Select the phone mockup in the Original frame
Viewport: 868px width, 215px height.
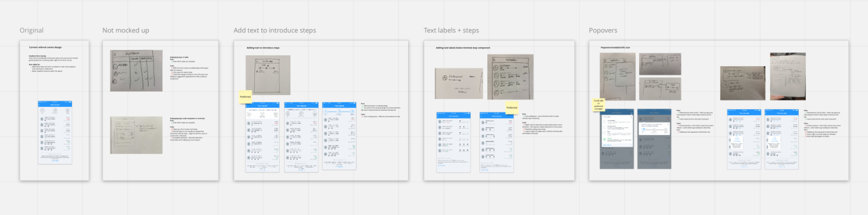tap(55, 132)
